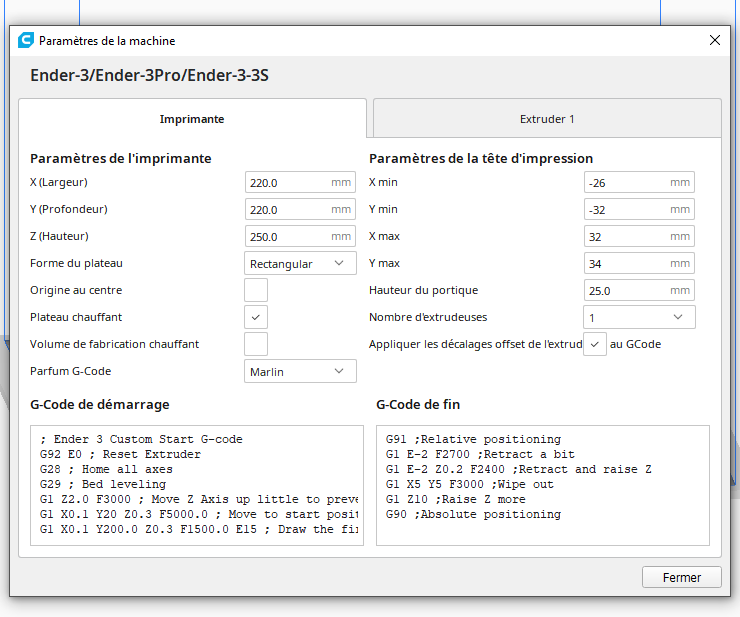Click the 'G90 ;Absolute positioning' line

473,514
